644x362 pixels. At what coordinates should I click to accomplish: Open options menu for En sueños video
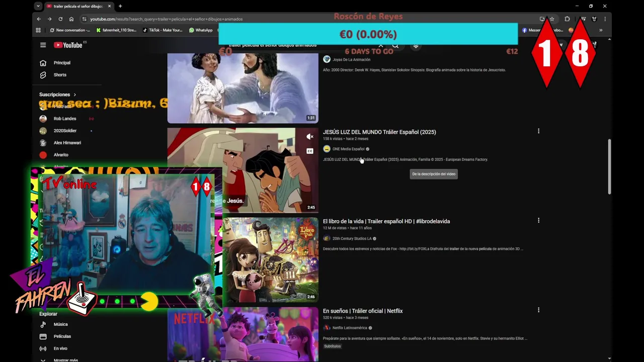(538, 310)
